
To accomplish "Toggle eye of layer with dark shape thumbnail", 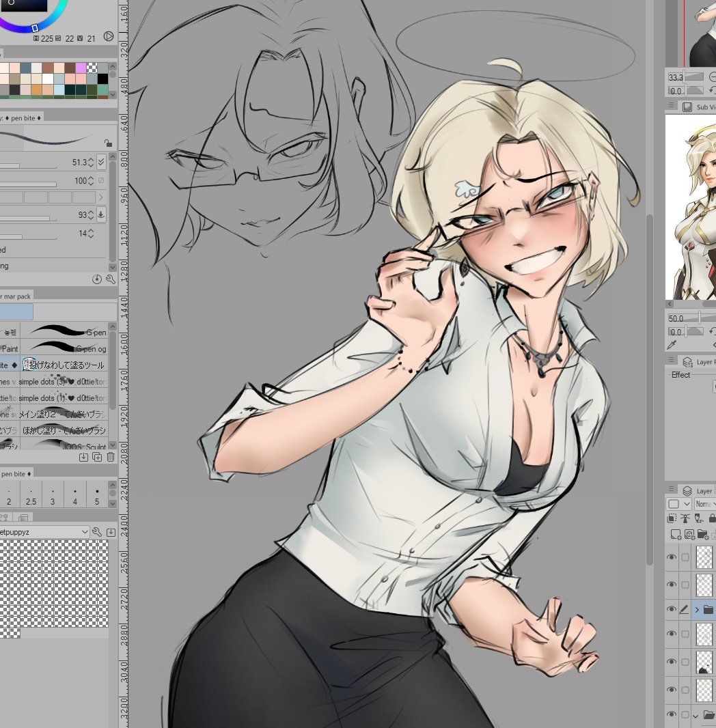I will (x=672, y=662).
